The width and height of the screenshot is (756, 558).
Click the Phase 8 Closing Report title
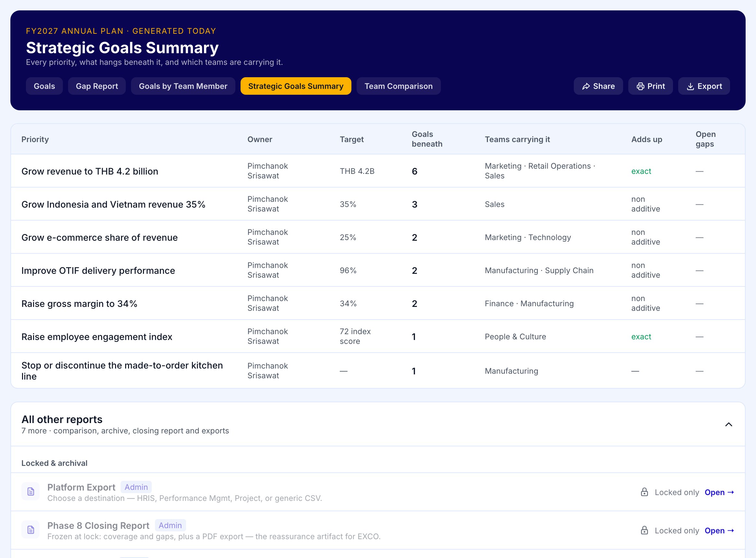(98, 525)
